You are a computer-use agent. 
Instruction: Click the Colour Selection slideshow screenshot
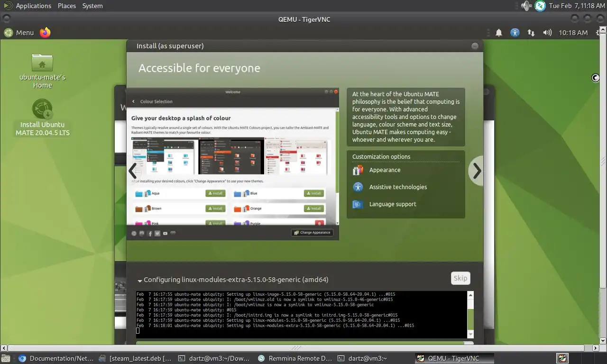232,164
